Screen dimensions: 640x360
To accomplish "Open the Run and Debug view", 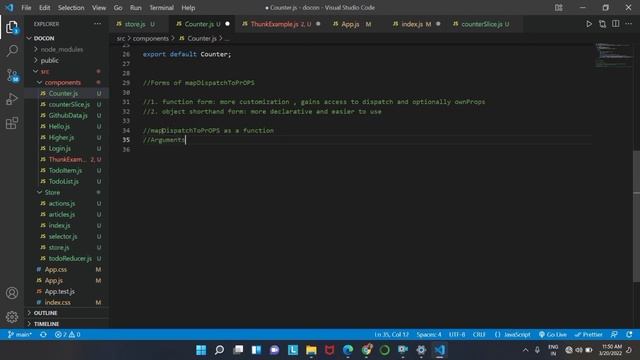I will (12, 99).
